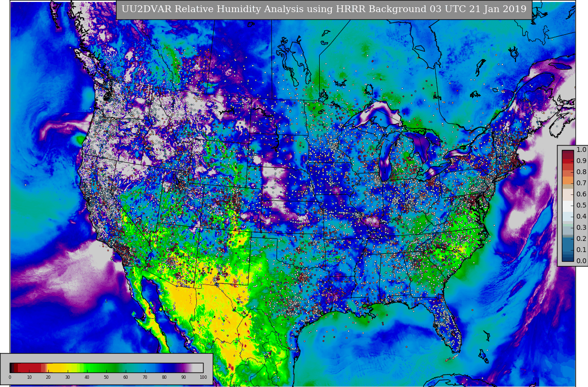Click the 60 tick label on humidity colorbar
The image size is (588, 387).
pyautogui.click(x=126, y=377)
